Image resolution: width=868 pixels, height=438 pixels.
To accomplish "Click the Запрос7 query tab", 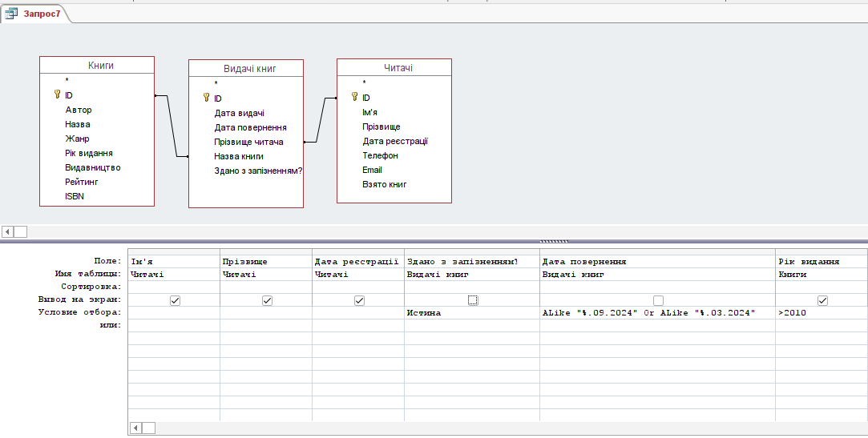I will [x=41, y=14].
